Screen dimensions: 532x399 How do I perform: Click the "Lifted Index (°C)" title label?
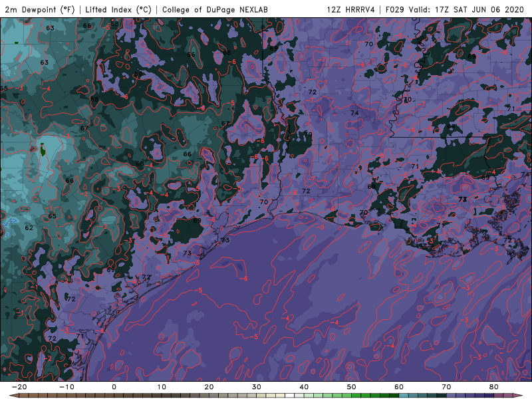pos(118,9)
